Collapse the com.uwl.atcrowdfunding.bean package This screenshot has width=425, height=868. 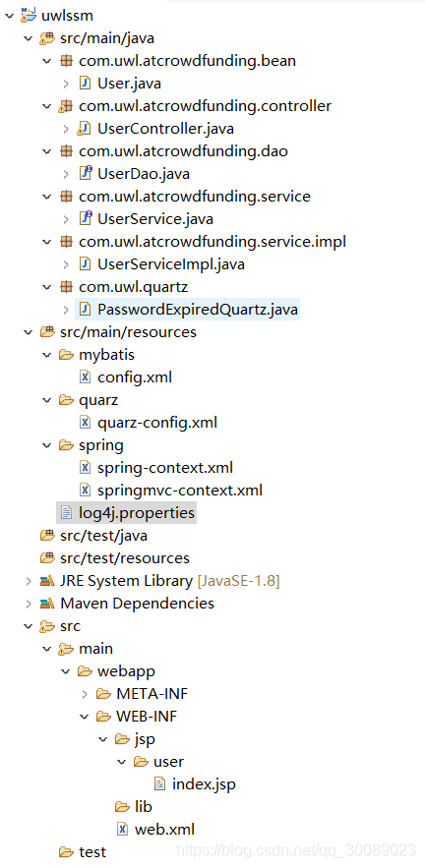tap(46, 61)
